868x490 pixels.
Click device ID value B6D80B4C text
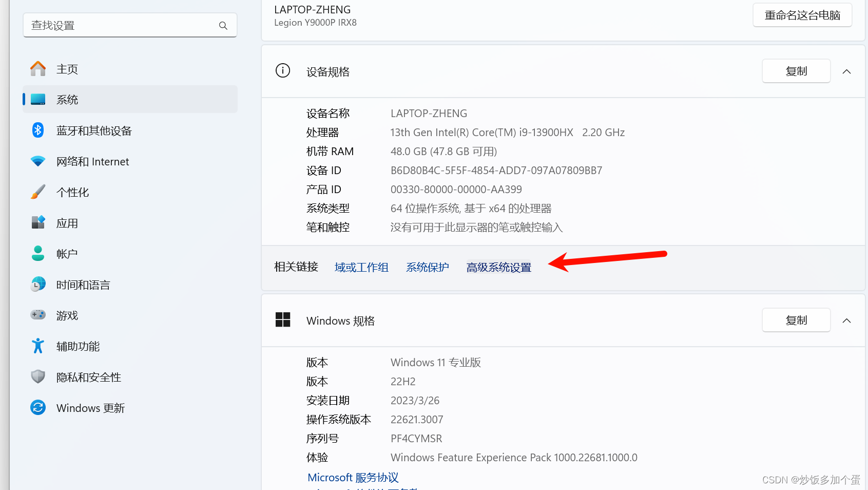[496, 171]
